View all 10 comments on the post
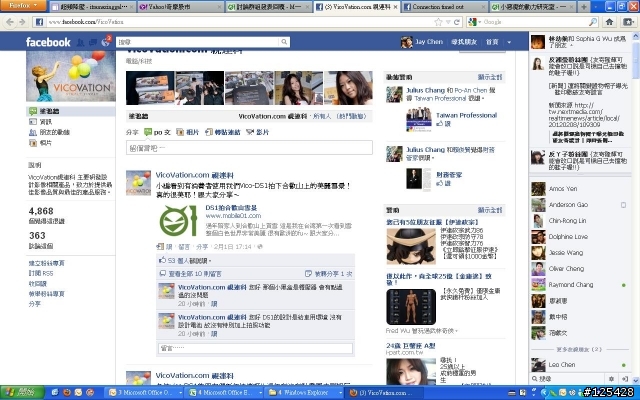Screen dimensions: 640x400 (x=195, y=274)
